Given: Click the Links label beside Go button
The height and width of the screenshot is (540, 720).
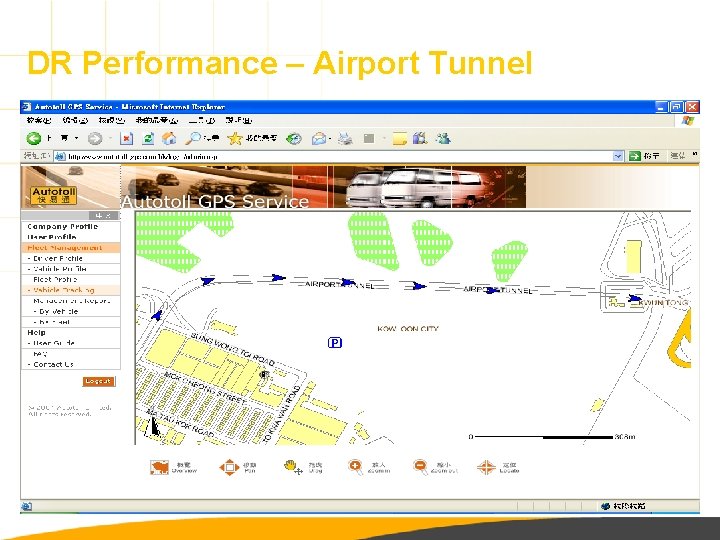Looking at the screenshot, I should [x=678, y=156].
